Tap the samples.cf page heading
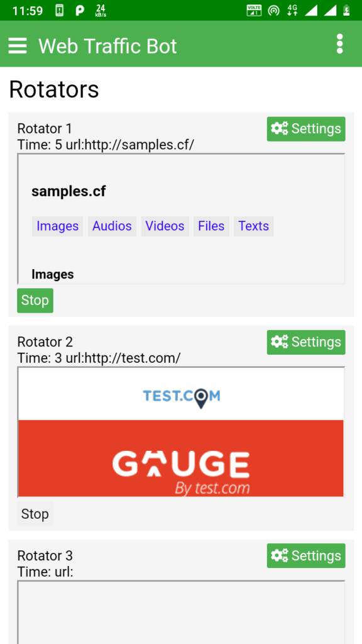Viewport: 362px width, 644px height. (x=69, y=191)
